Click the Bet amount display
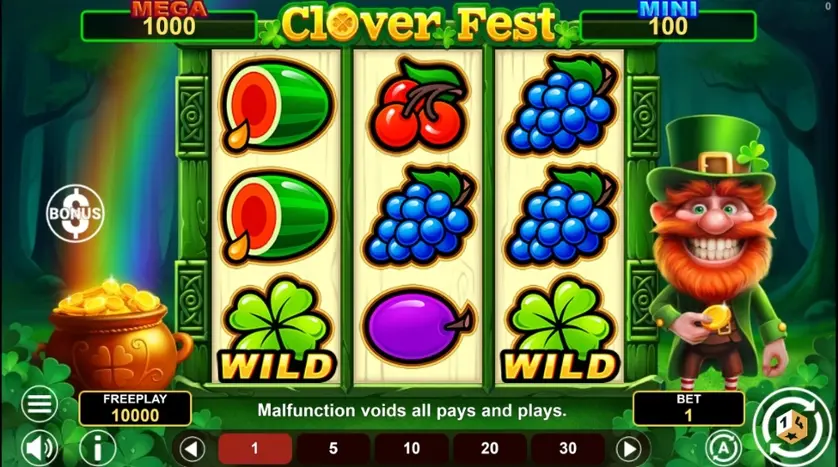838x467 pixels. point(688,408)
